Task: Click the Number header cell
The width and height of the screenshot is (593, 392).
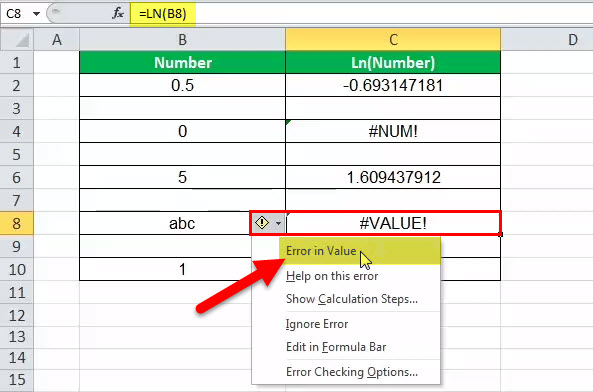Action: point(182,62)
